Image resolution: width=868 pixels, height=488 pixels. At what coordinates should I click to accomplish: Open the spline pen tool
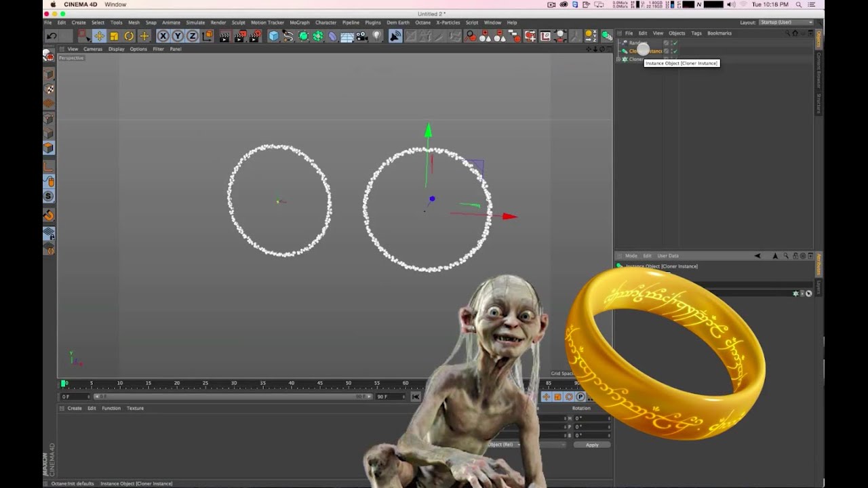tap(288, 36)
